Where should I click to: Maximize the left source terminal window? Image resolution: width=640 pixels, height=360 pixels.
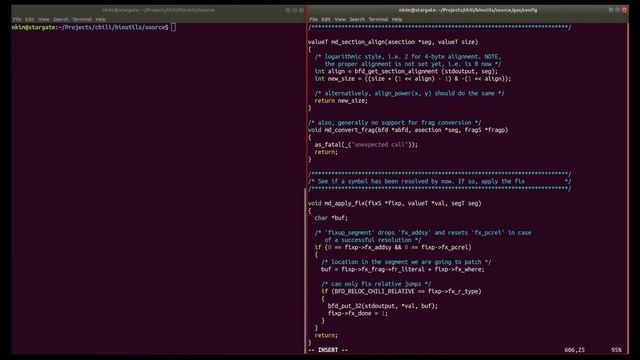click(295, 10)
